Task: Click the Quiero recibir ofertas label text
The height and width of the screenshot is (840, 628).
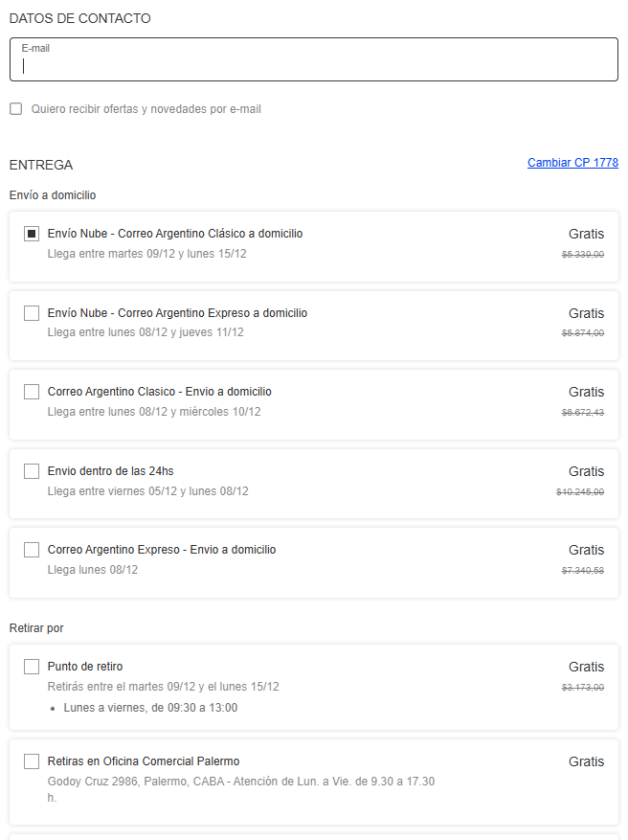Action: coord(146,109)
